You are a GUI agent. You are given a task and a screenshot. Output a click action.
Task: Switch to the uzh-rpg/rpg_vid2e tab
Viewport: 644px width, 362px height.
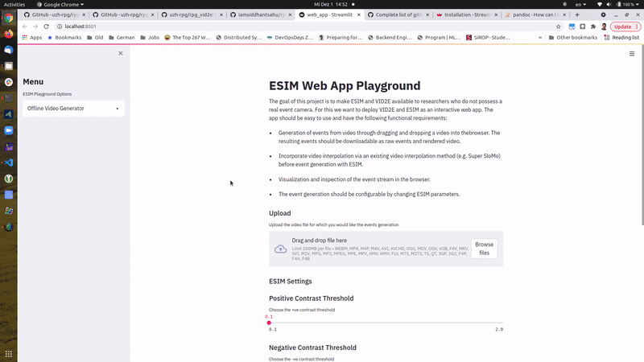(192, 14)
